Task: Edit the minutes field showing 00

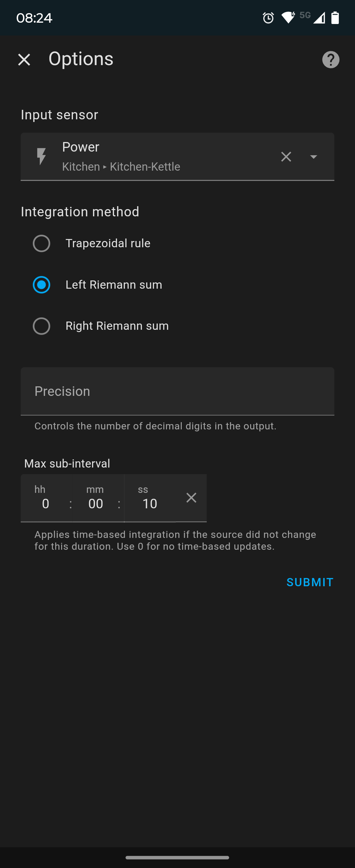Action: pyautogui.click(x=98, y=498)
